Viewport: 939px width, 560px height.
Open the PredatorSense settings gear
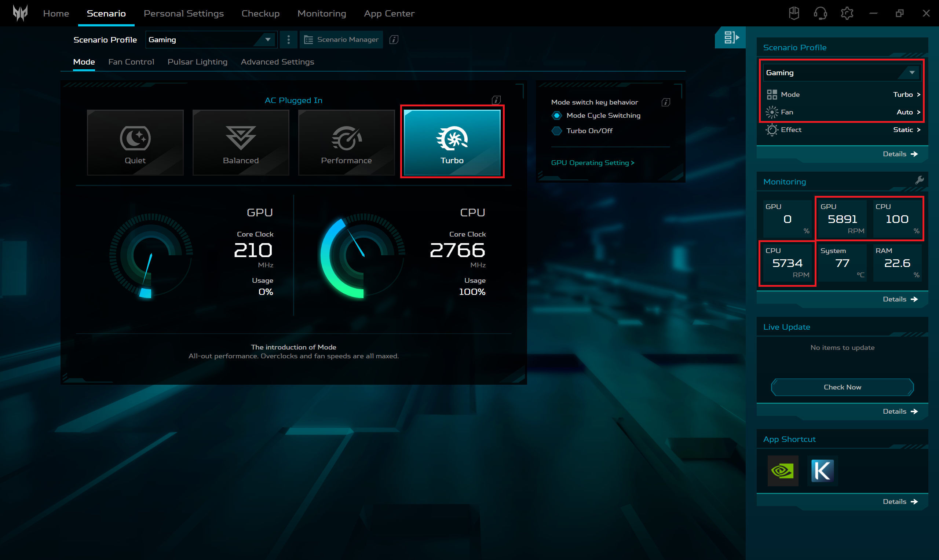coord(847,13)
